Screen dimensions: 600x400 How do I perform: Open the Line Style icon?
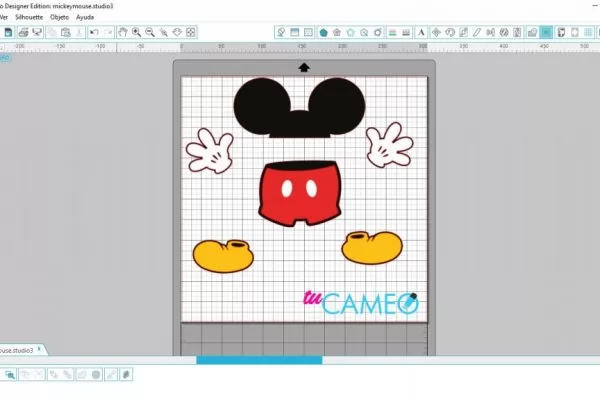(x=406, y=33)
